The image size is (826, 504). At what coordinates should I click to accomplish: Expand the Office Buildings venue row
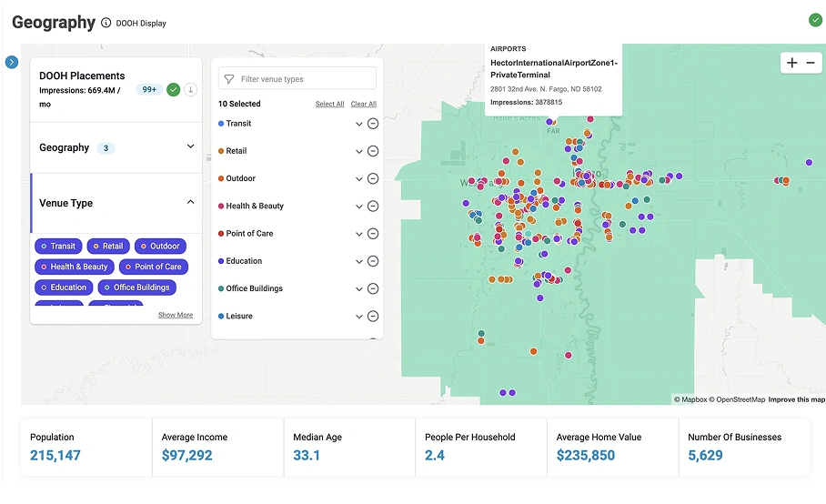click(x=359, y=289)
